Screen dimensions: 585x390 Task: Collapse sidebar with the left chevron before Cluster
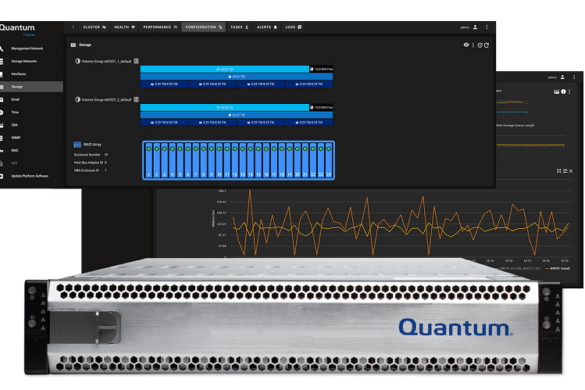point(73,27)
